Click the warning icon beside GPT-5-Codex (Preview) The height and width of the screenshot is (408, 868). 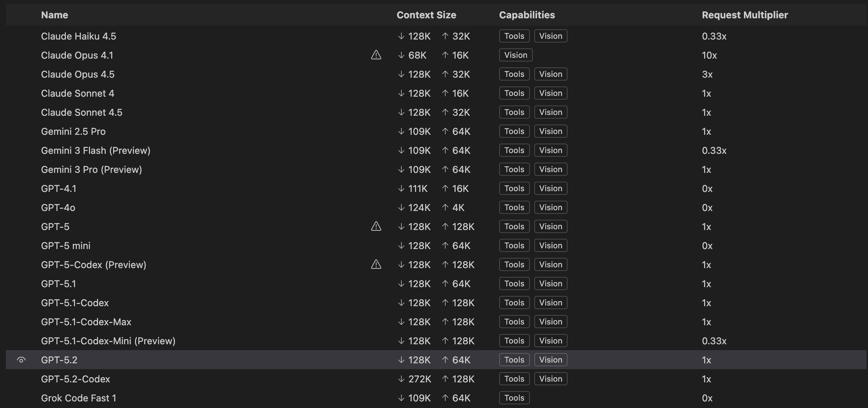(376, 264)
